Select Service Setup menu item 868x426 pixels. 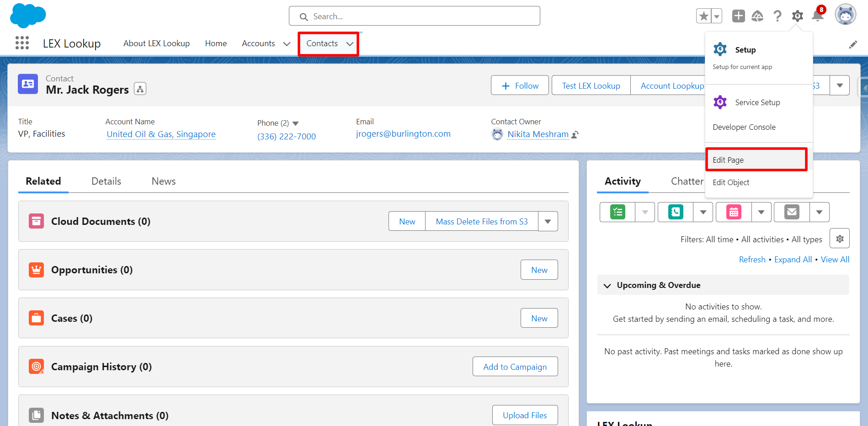(x=758, y=102)
